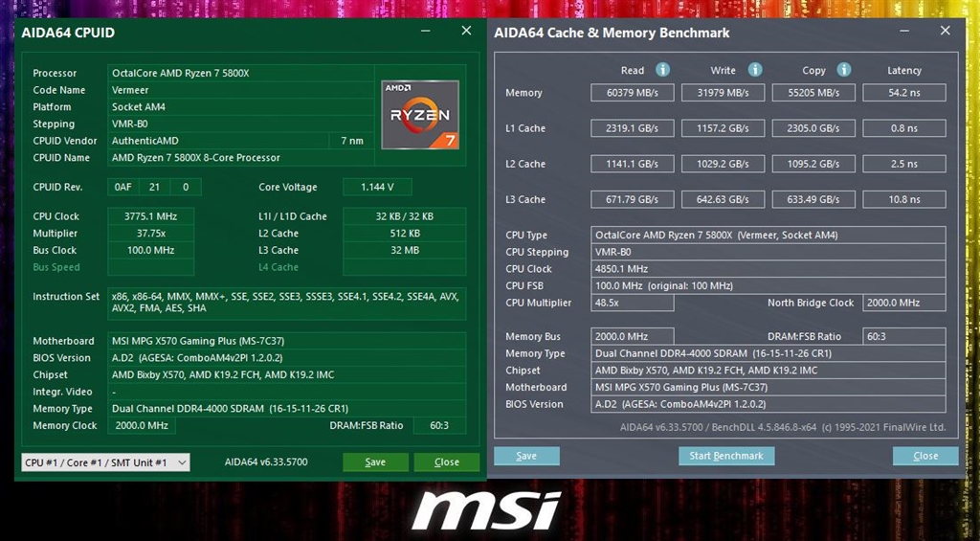
Task: Minimize the AIDA64 CPUID window
Action: pyautogui.click(x=426, y=32)
